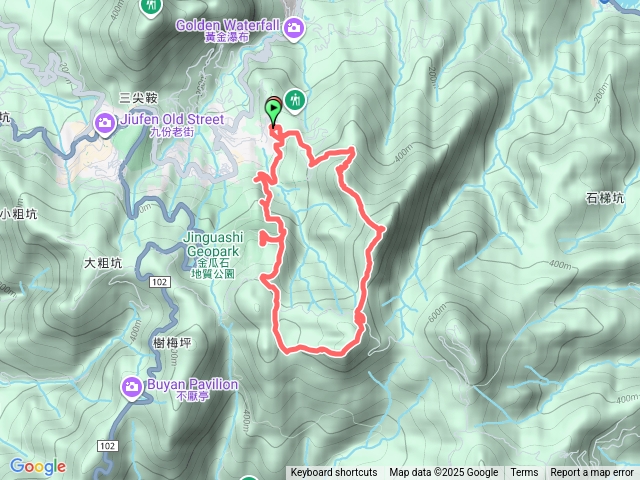Click the Buyan Pavilion camera marker
640x480 pixels.
pos(131,388)
